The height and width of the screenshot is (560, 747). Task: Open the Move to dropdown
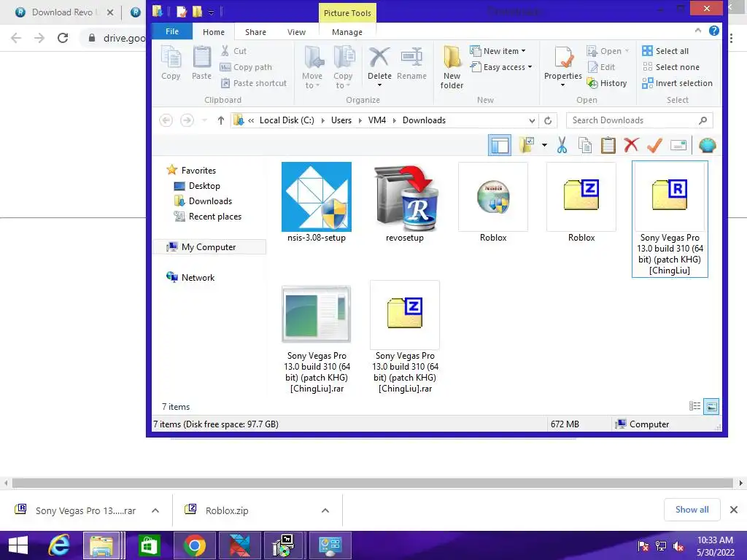pos(312,67)
